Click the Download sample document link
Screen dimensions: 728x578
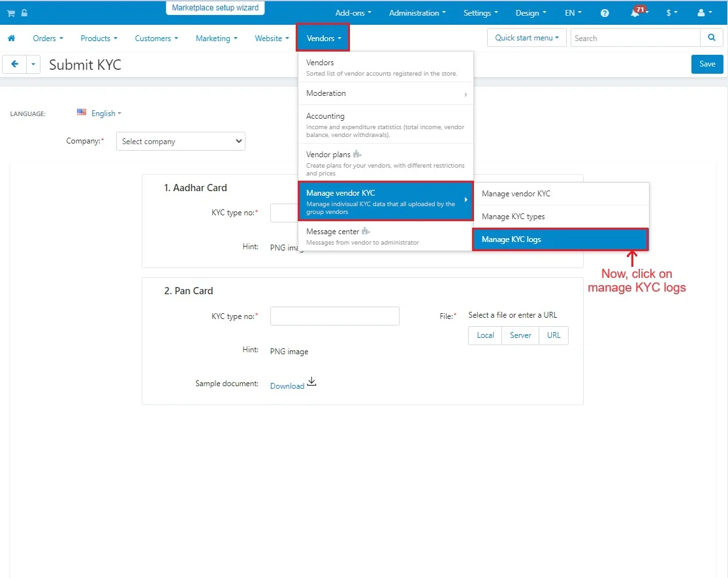(x=287, y=386)
